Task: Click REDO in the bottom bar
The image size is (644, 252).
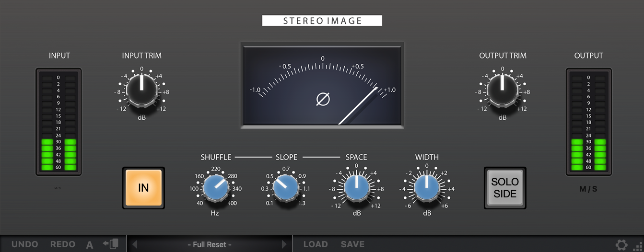Action: point(63,244)
